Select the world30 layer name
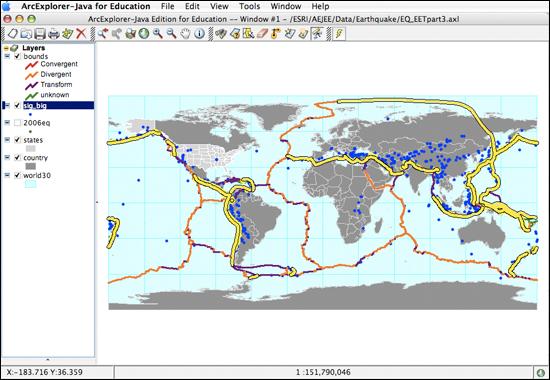Image resolution: width=550 pixels, height=380 pixels. click(x=37, y=175)
